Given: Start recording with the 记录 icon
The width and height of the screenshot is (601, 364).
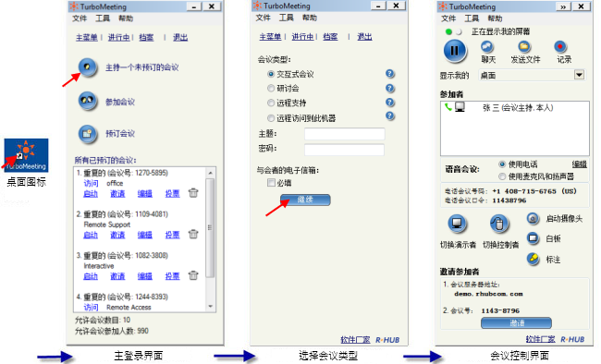Looking at the screenshot, I should (x=560, y=47).
